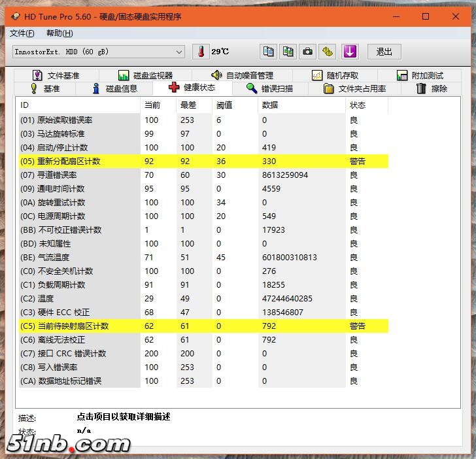This screenshot has height=459, width=476.
Task: Select the (C5) 当前待映射扇区计数 warning row
Action: tap(203, 326)
